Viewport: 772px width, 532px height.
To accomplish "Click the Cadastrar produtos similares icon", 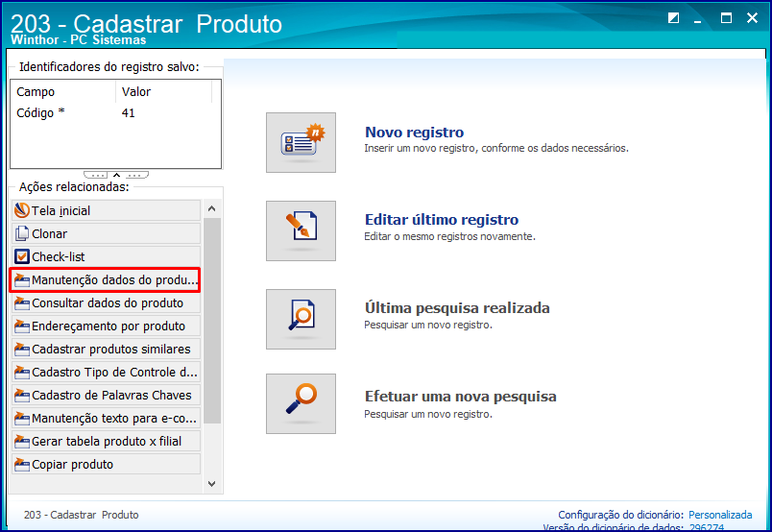I will 22,349.
